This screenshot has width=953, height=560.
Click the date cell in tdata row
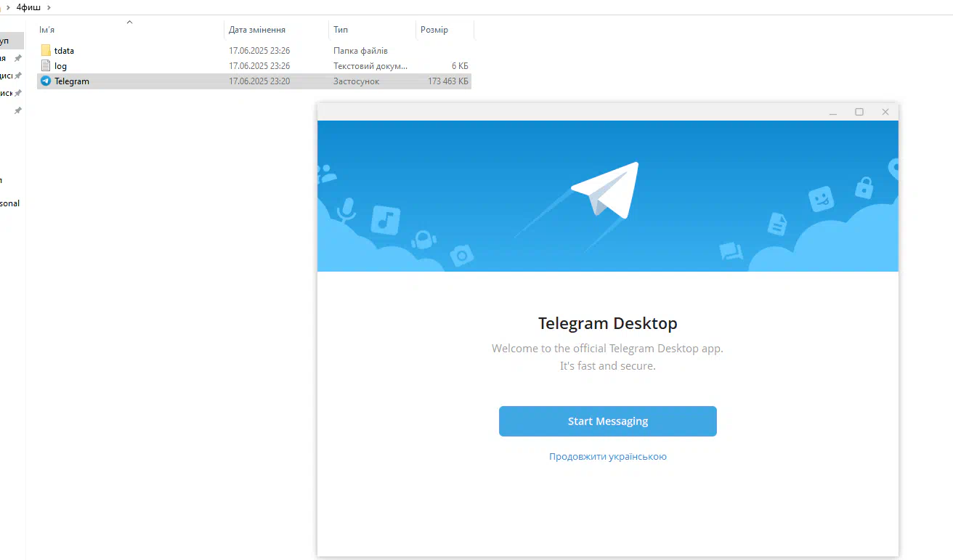point(259,51)
